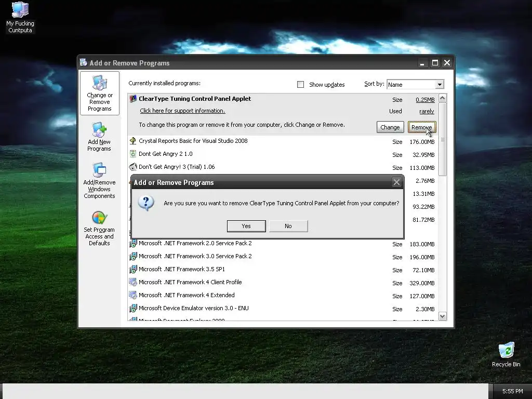Click the program list scrollbar thumb
Viewport: 532px width, 399px height.
coord(443,139)
